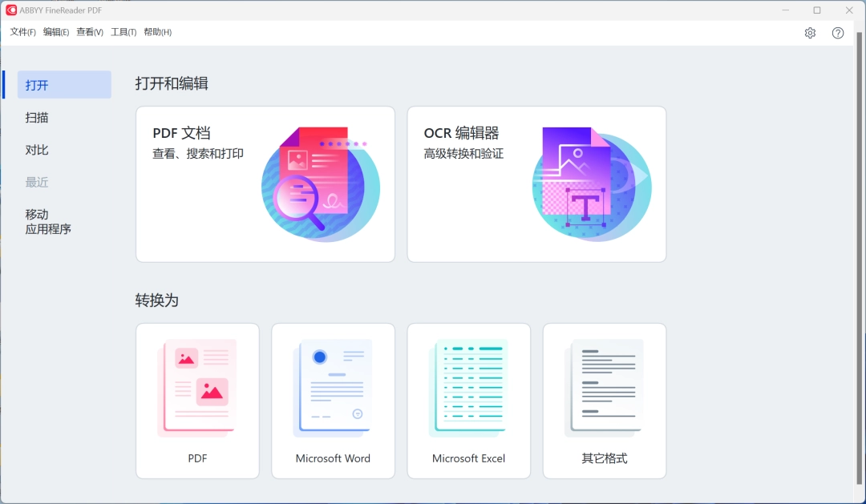Launch the OCR 编辑器 card

coord(536,184)
